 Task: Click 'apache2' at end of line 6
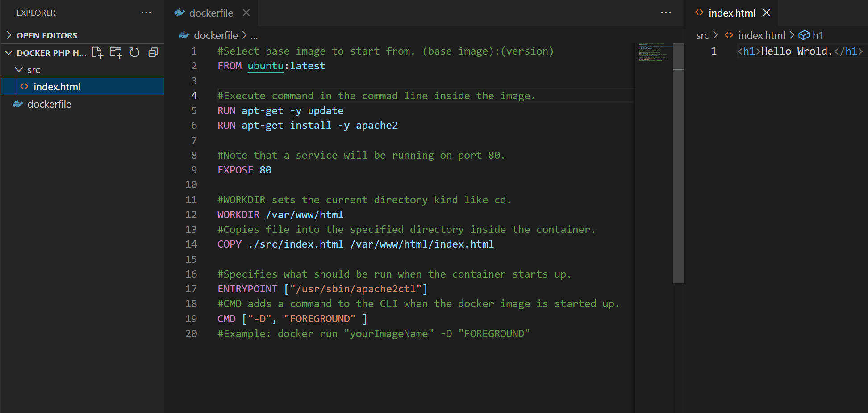coord(377,125)
